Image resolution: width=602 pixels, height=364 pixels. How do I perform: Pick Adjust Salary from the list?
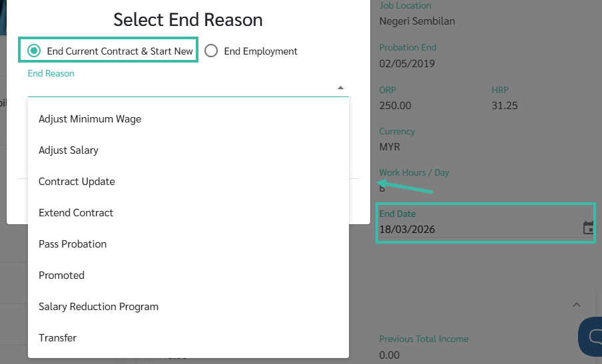[69, 150]
